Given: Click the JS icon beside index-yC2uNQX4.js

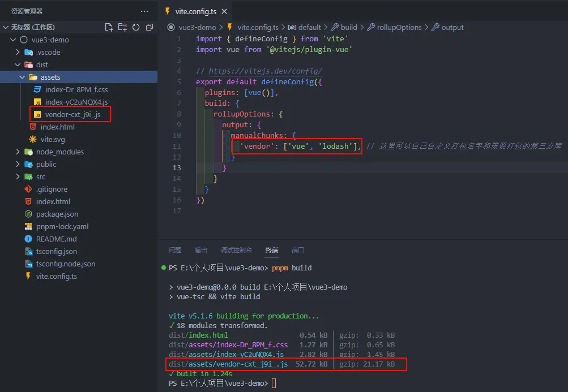Looking at the screenshot, I should click(37, 102).
